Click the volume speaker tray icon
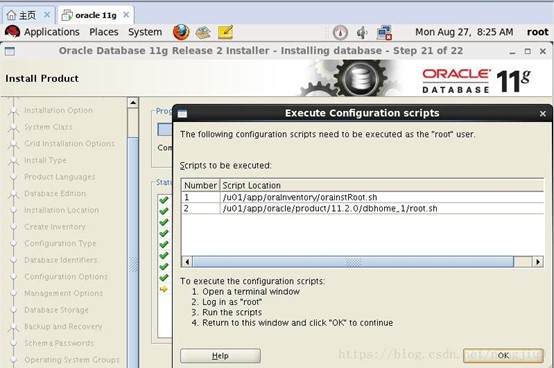The width and height of the screenshot is (554, 368). [362, 33]
